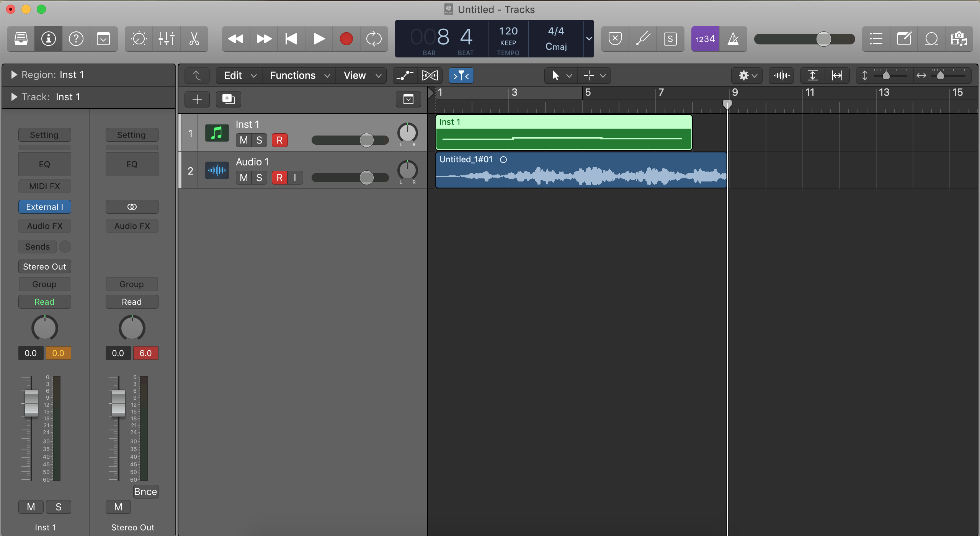This screenshot has width=980, height=536.
Task: Go to beginning of project
Action: [291, 39]
